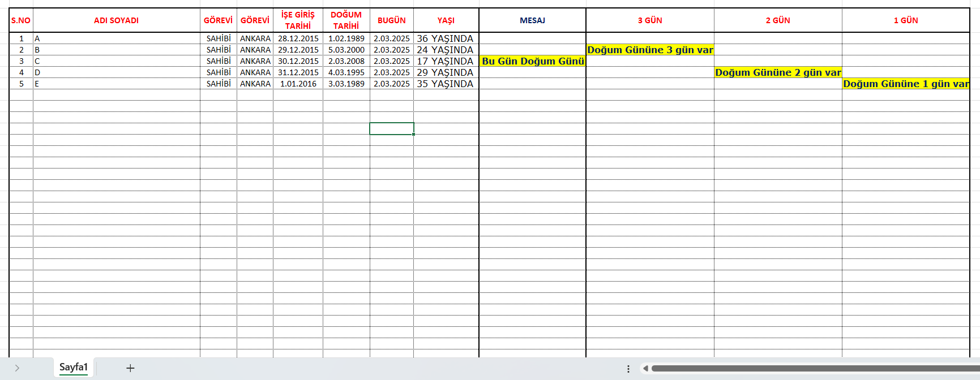The image size is (980, 380).
Task: Click the horizontal scrollbar left arrow
Action: pos(645,369)
